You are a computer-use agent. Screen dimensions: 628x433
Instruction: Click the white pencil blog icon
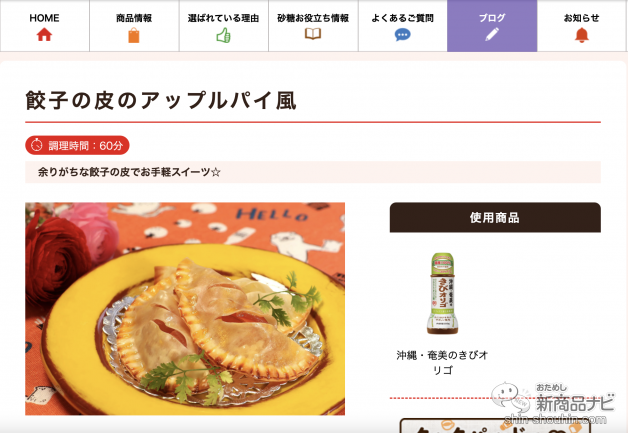492,34
